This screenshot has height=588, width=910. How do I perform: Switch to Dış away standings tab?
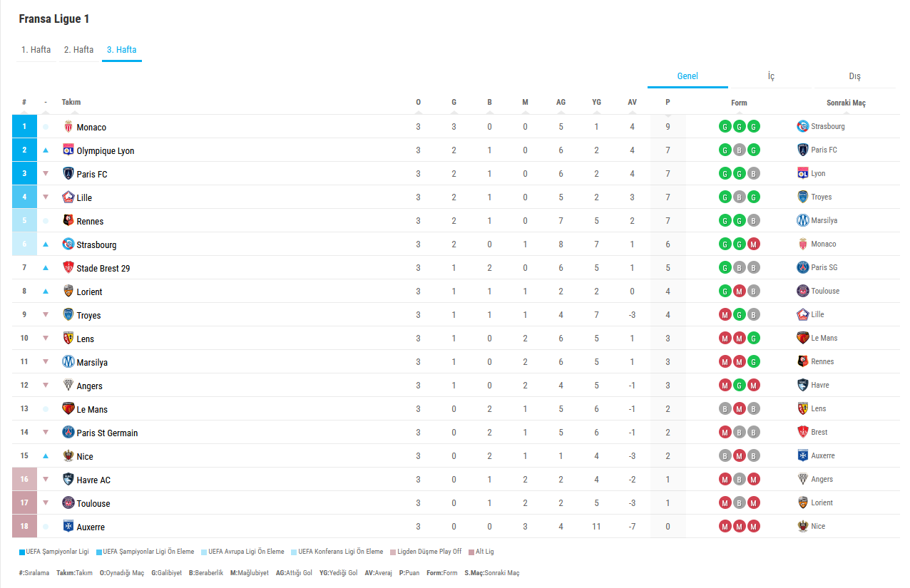pyautogui.click(x=854, y=76)
